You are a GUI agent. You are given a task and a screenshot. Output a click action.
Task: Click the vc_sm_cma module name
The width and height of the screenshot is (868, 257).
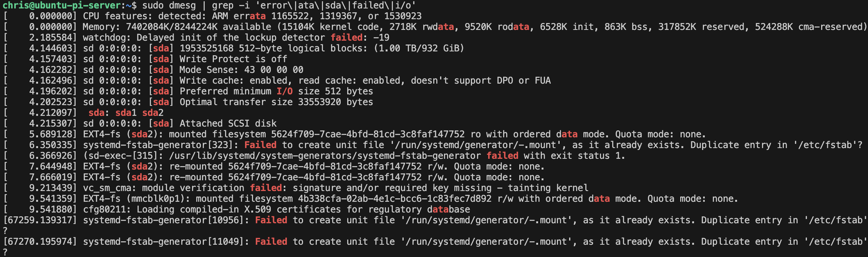tap(107, 188)
